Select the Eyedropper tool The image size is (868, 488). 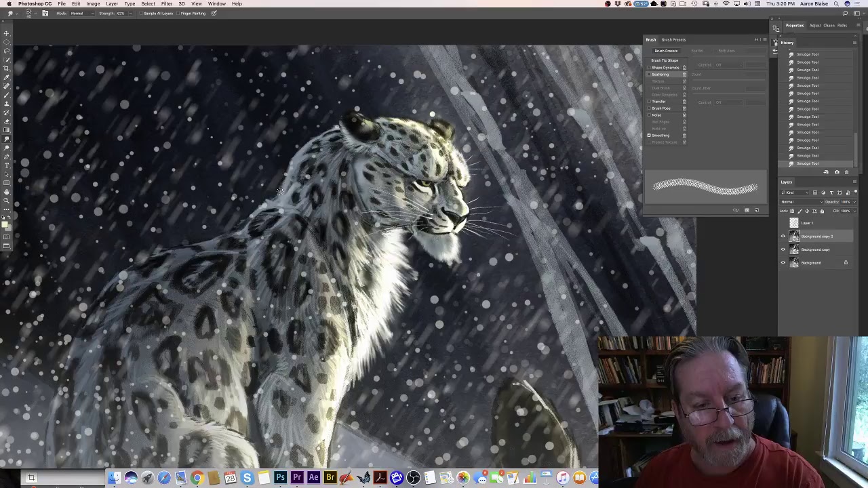7,77
